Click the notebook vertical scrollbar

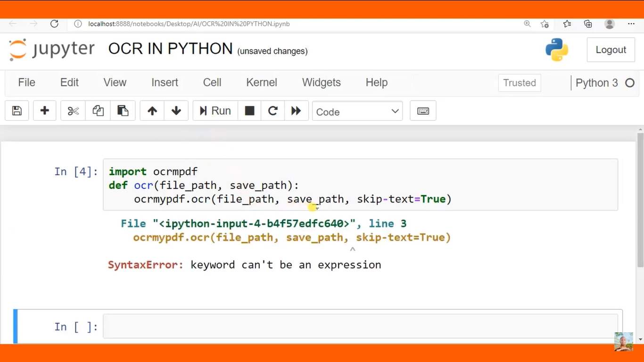coord(640,201)
